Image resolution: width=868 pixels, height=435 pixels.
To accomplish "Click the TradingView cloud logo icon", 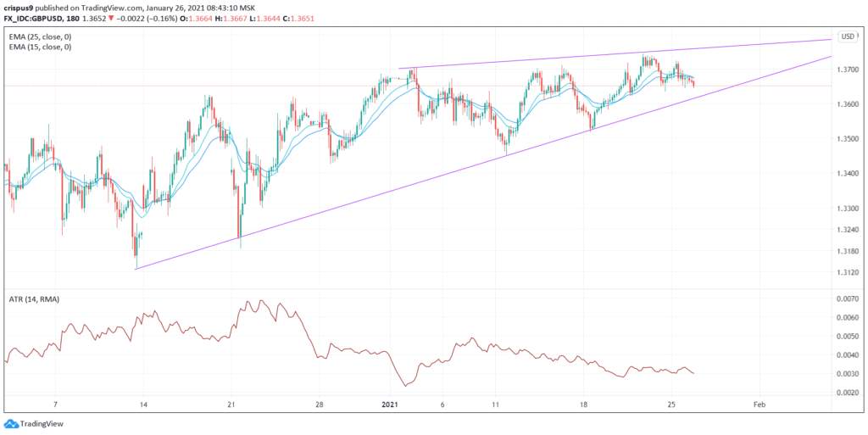I will pos(11,425).
